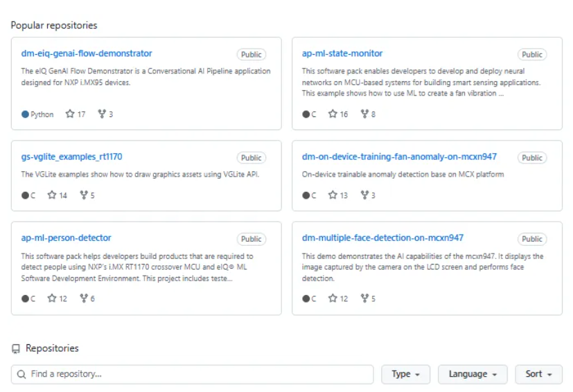Click the star icon on ap-ml-state-monitor

pos(333,114)
